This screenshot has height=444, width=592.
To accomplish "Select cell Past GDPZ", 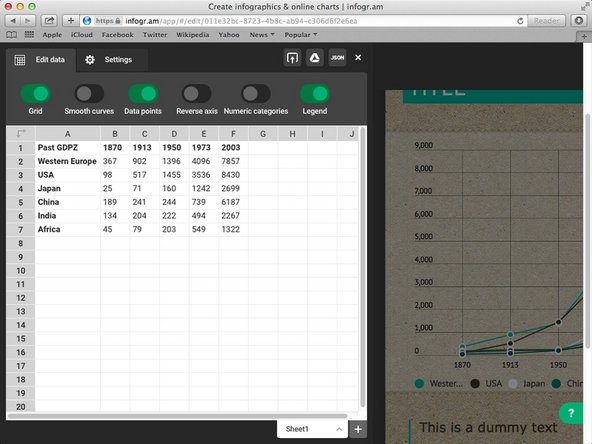I will coord(68,148).
